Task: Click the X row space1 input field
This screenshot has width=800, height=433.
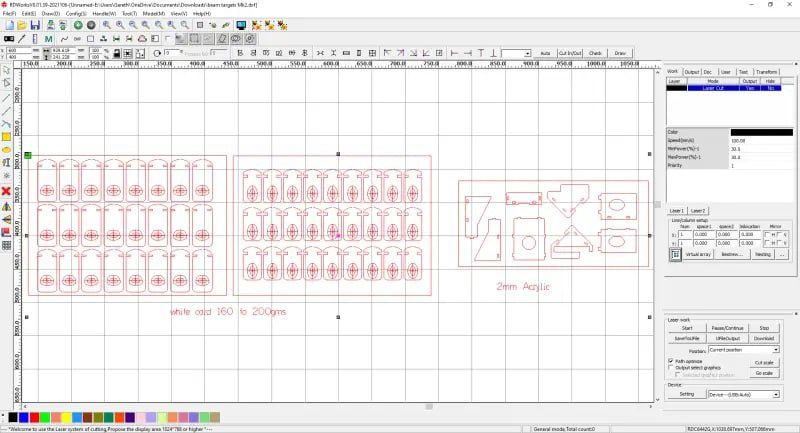Action: click(x=704, y=235)
